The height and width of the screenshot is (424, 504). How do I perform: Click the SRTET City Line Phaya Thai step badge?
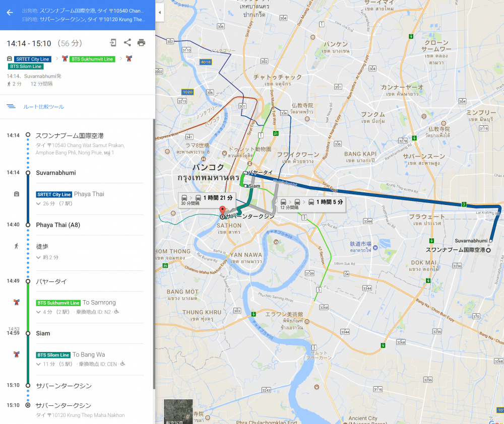(54, 195)
